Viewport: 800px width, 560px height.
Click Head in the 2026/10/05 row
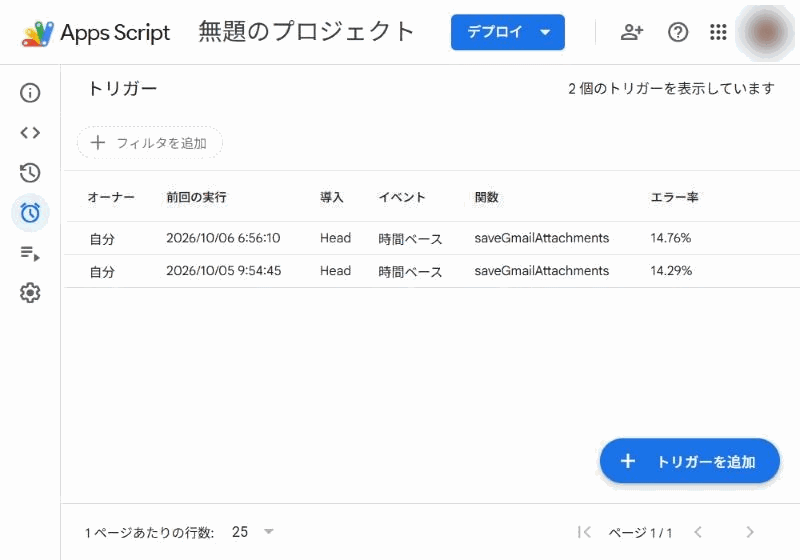335,271
